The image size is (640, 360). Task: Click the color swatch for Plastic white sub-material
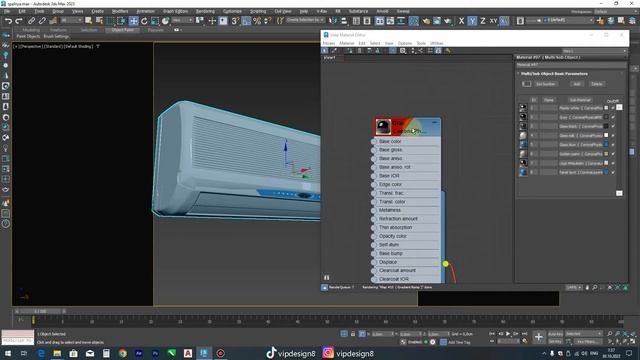(x=606, y=108)
